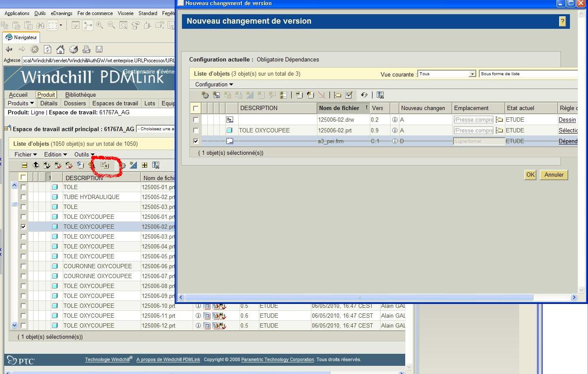This screenshot has height=374, width=588.
Task: Click the yellow grid icon in the workspace toolbar
Action: pos(145,165)
